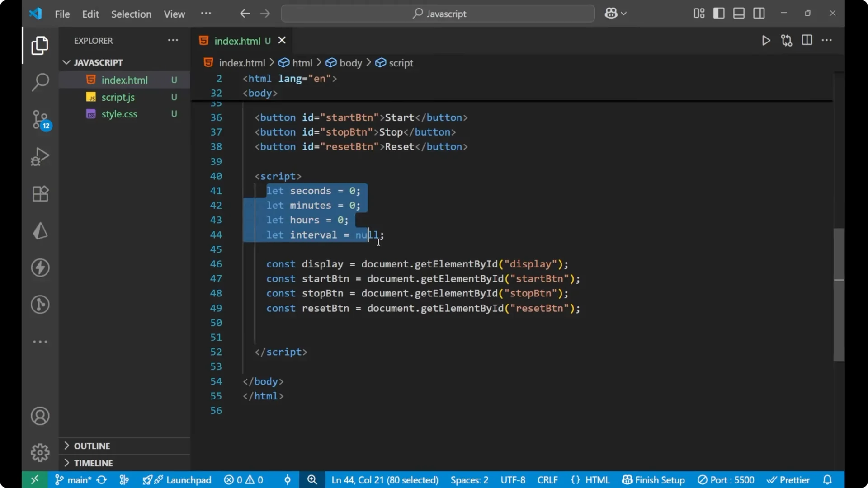Open the Accounts icon in the activity bar
The width and height of the screenshot is (868, 488).
pos(40,416)
